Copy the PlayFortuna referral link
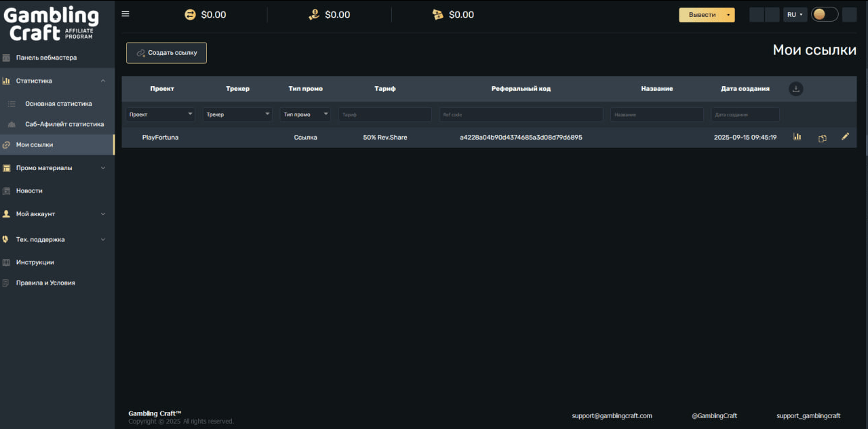Screen dimensions: 868x429 click(x=822, y=138)
